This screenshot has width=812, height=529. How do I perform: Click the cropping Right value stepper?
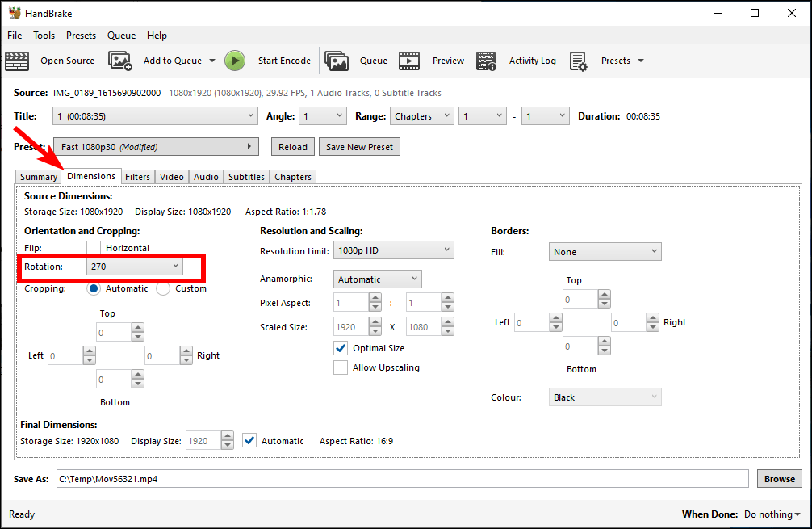[x=186, y=355]
